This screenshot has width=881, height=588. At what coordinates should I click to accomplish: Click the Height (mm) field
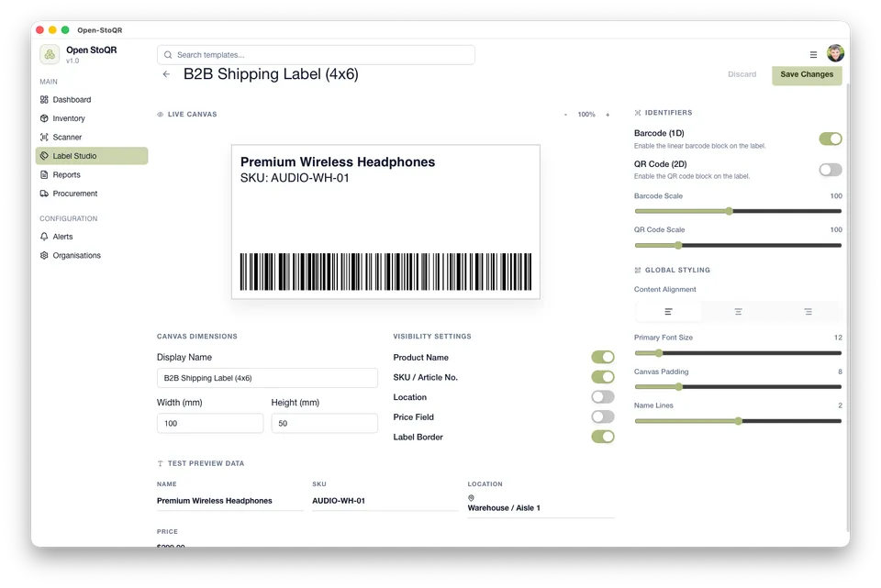tap(324, 424)
